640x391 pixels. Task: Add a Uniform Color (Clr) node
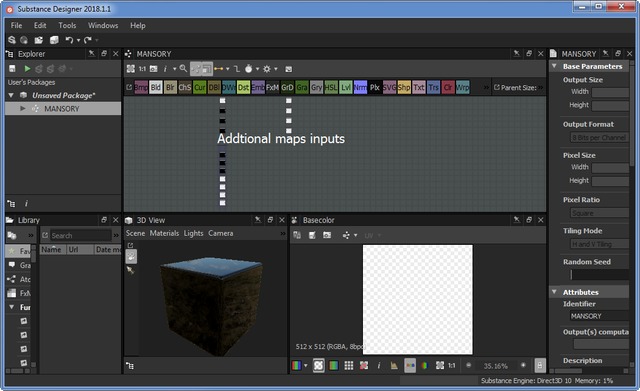pos(448,87)
